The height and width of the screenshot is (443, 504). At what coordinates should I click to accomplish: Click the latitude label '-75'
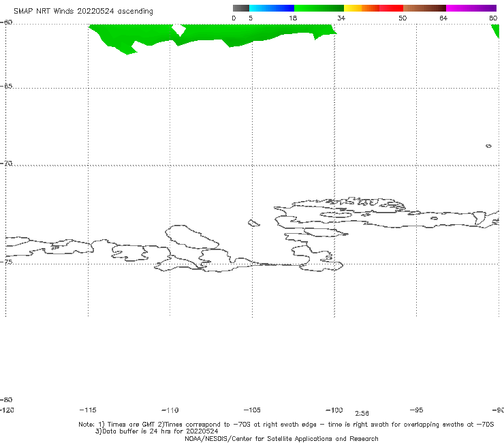pos(6,262)
